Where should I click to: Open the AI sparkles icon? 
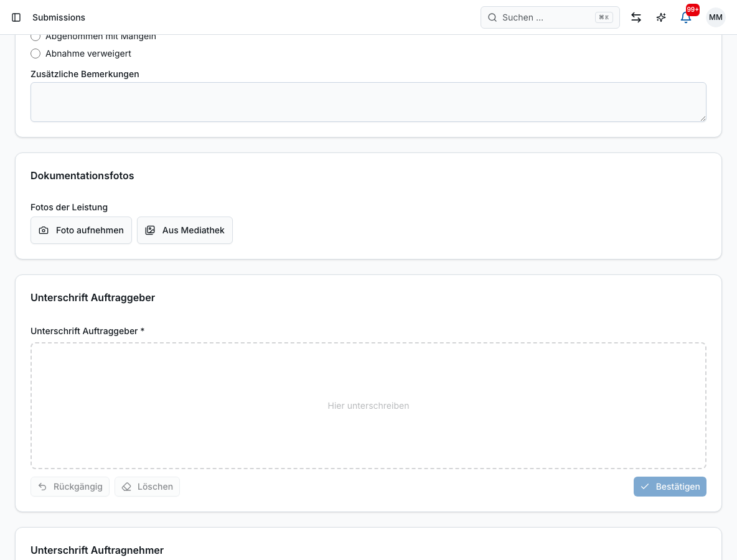point(661,17)
